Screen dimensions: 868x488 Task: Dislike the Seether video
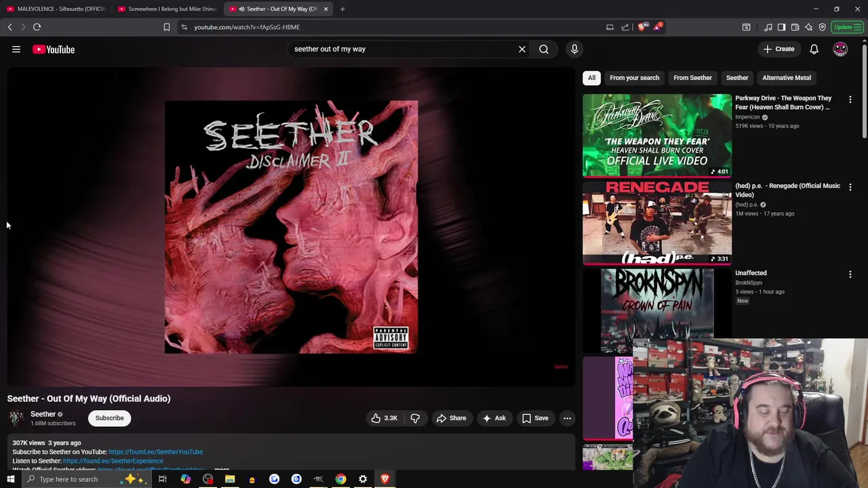tap(415, 418)
